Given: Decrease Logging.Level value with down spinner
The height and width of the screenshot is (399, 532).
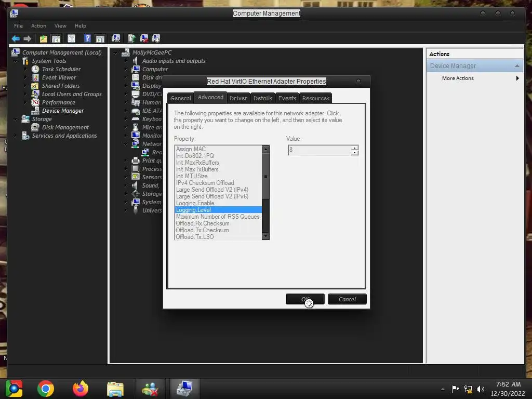Looking at the screenshot, I should pyautogui.click(x=354, y=153).
